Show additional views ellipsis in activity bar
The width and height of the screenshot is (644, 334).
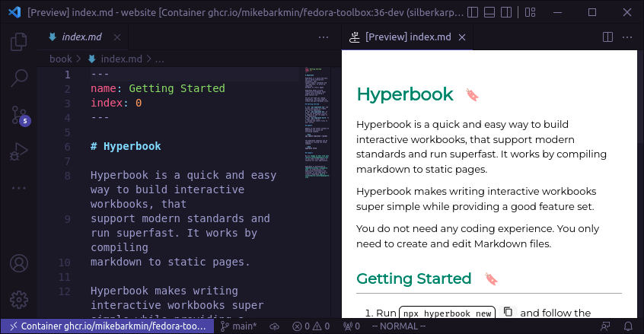[x=18, y=188]
